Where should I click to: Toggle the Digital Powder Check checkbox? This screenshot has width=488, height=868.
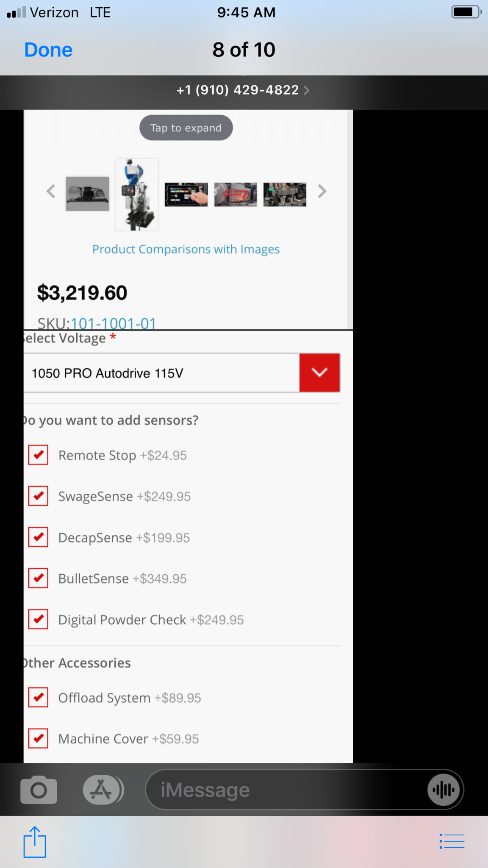click(38, 620)
